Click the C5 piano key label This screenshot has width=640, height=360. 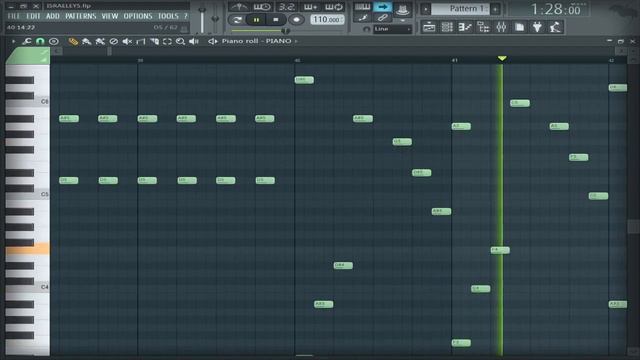tap(44, 194)
